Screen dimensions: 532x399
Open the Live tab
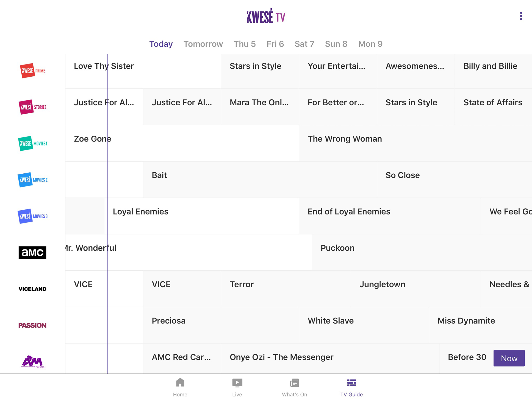pos(237,387)
